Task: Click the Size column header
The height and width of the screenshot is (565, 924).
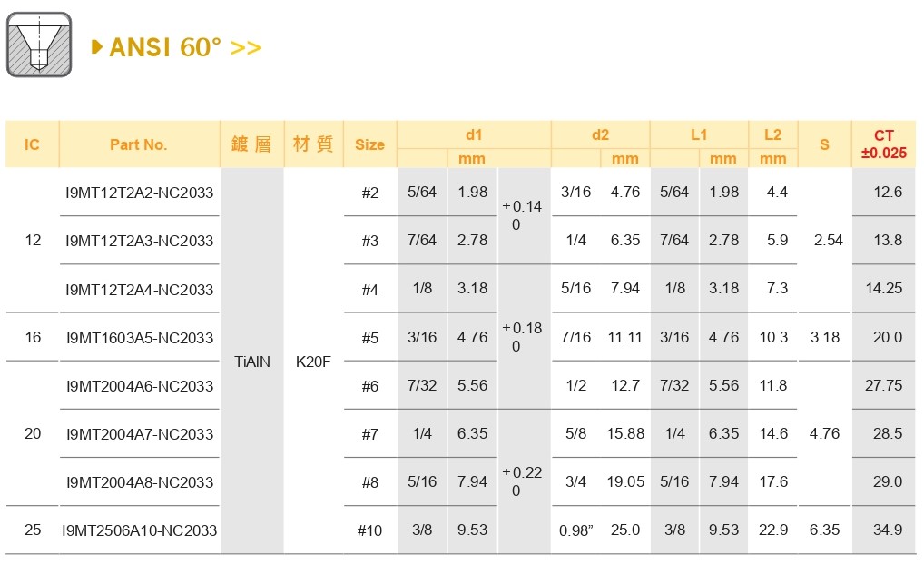Action: point(369,144)
